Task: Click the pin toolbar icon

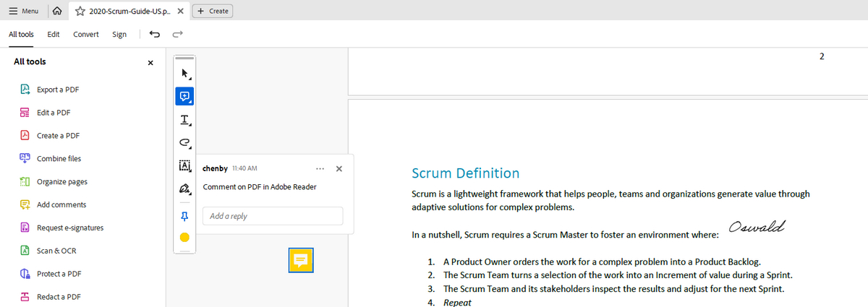Action: click(184, 215)
